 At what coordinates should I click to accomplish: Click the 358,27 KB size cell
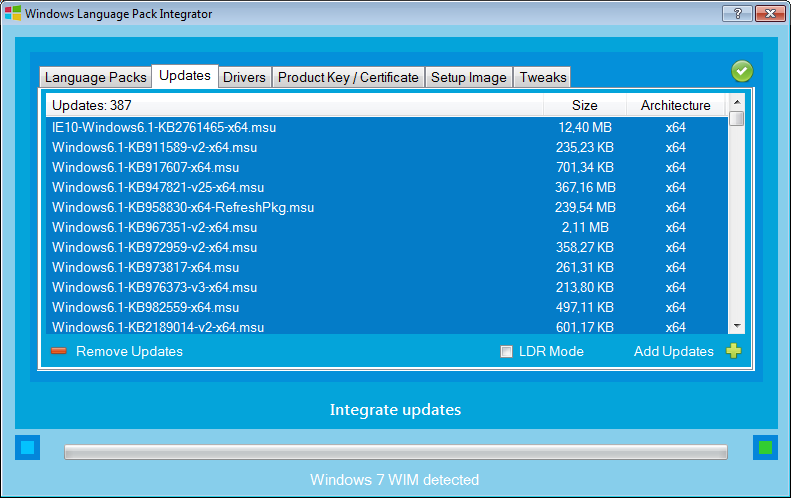click(585, 247)
